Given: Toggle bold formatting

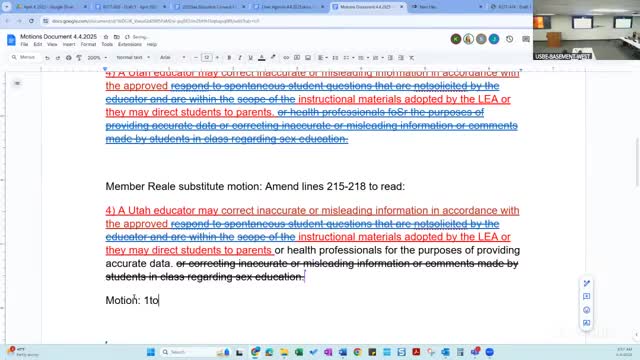Looking at the screenshot, I should pos(229,58).
